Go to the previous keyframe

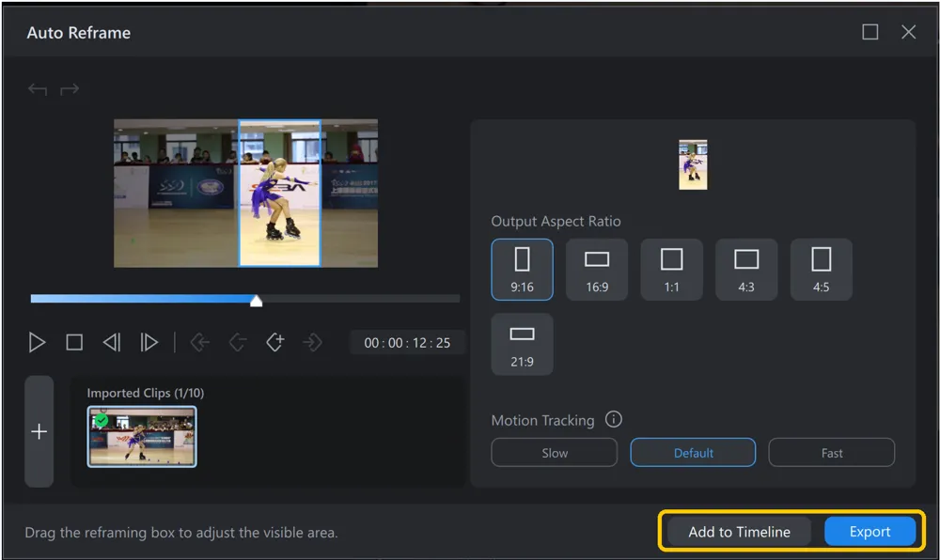pos(200,343)
